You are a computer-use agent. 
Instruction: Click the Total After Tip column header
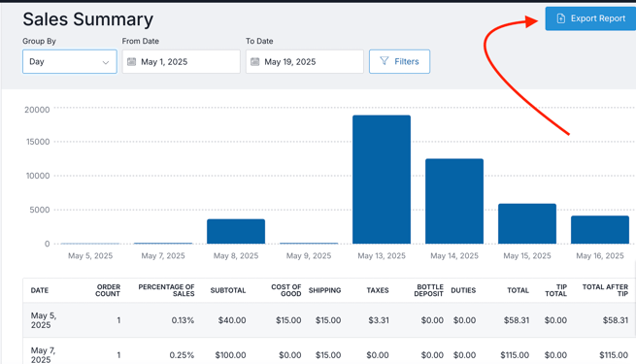(605, 290)
